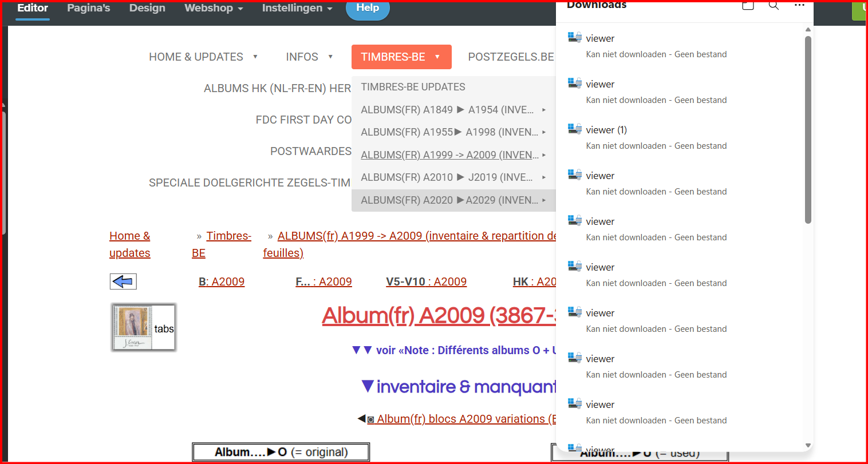Follow the 'Timbres-BE' breadcrumb link
The width and height of the screenshot is (868, 464).
(x=222, y=244)
